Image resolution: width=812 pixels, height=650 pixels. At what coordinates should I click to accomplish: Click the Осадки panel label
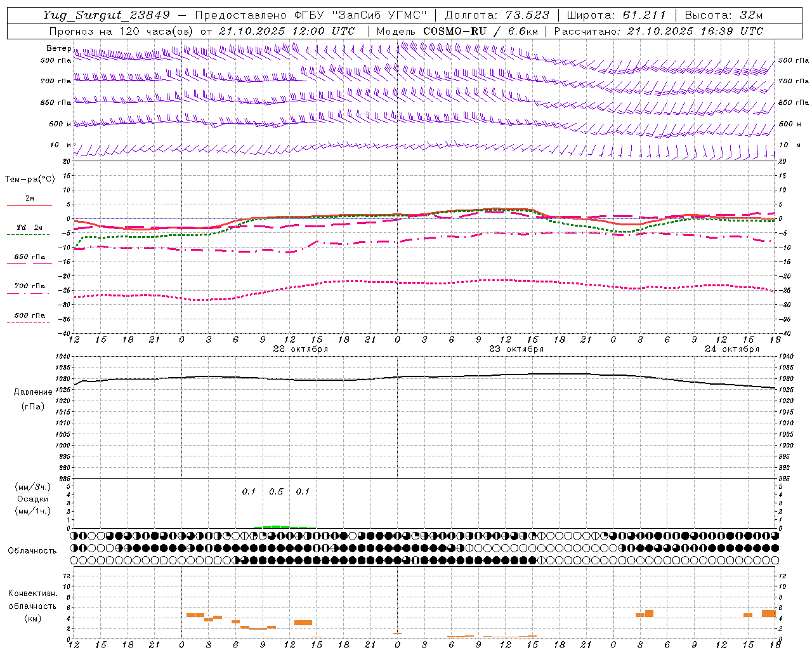point(33,499)
